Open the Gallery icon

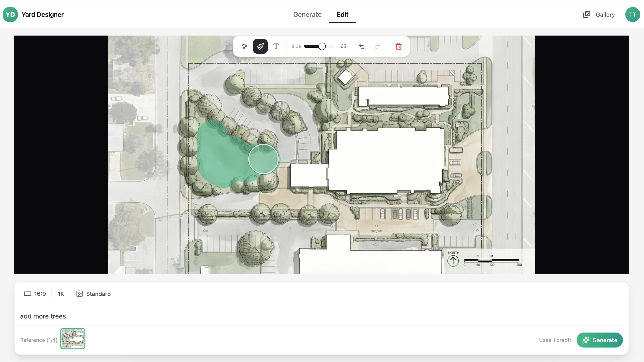click(x=586, y=14)
